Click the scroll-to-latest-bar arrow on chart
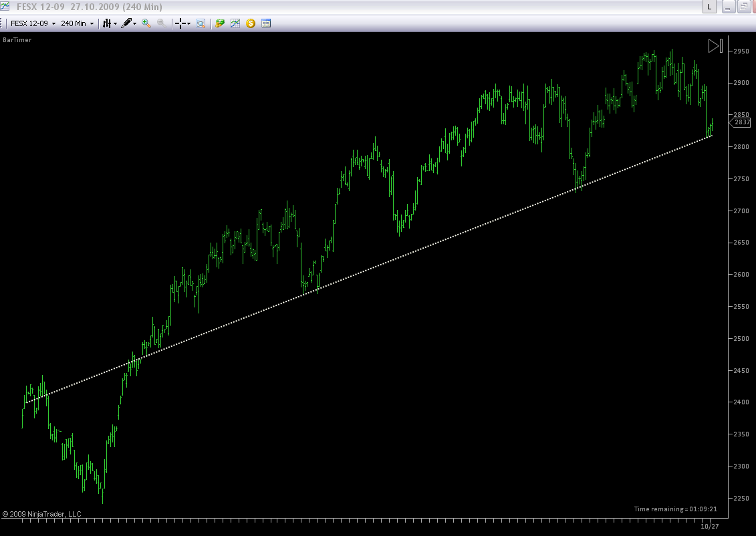Image resolution: width=756 pixels, height=536 pixels. (715, 46)
